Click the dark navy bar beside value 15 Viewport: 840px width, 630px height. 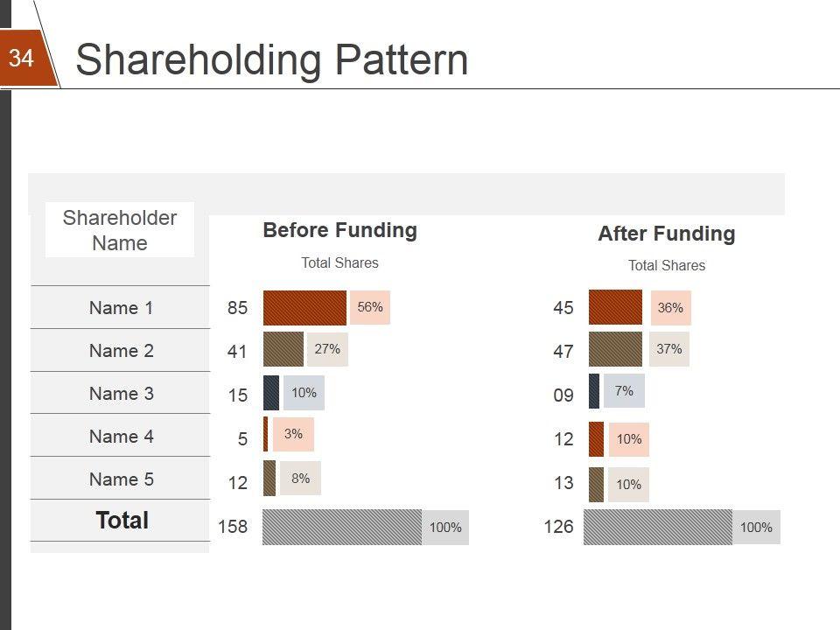(271, 393)
